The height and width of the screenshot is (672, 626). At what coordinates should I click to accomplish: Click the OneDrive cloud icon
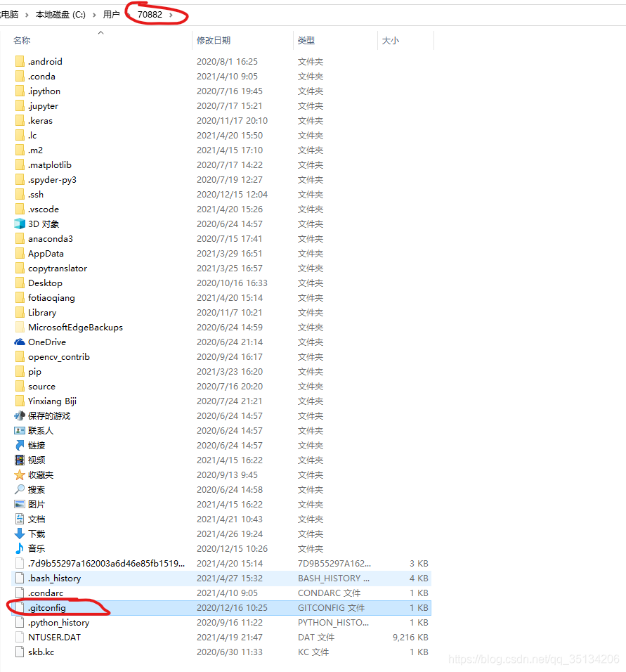tap(20, 342)
